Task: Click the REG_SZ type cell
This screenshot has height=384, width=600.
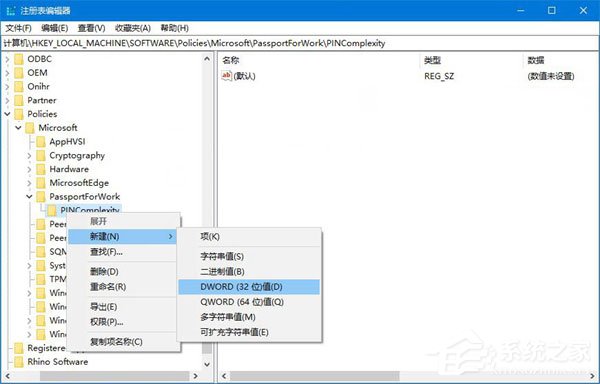Action: coord(439,76)
